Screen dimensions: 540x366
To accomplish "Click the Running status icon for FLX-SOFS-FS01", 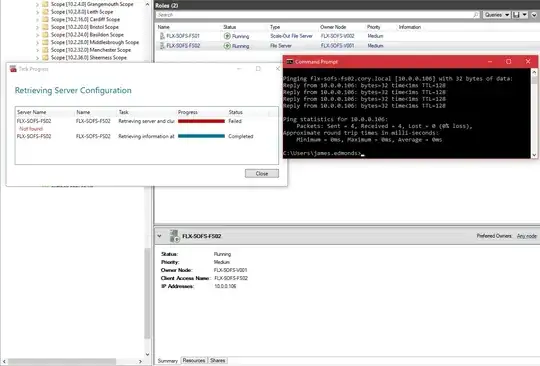I will coord(227,36).
